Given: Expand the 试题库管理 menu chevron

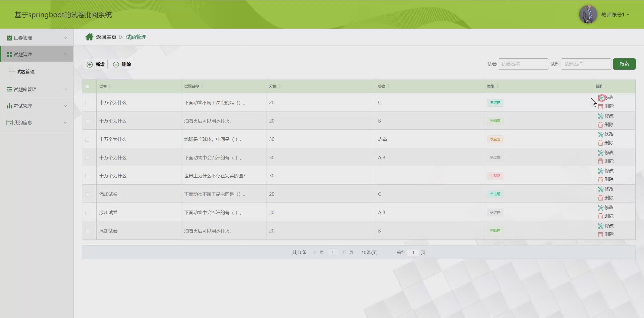Looking at the screenshot, I should (65, 89).
